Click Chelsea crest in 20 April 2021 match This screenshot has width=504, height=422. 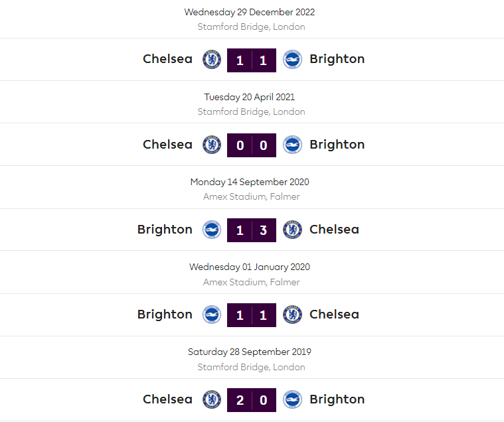pos(211,145)
